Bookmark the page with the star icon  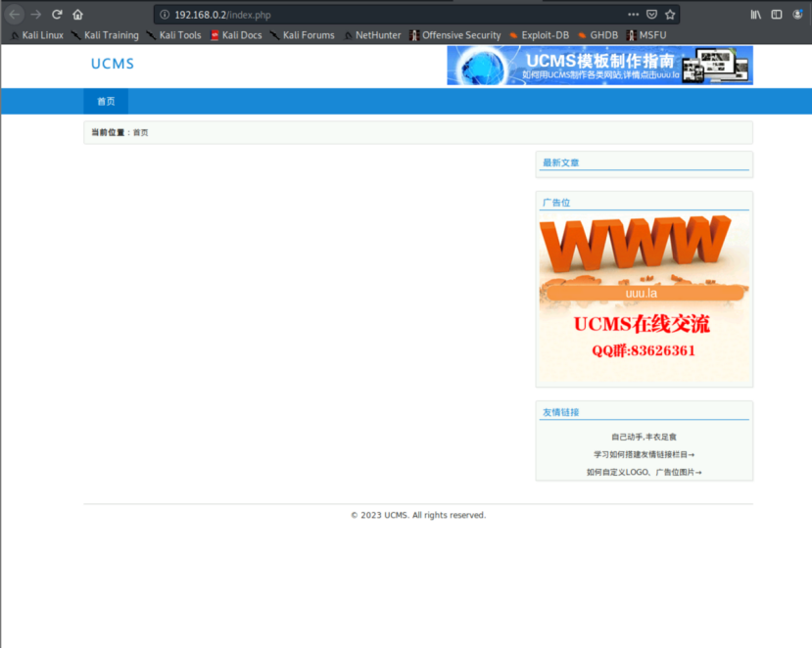tap(670, 15)
